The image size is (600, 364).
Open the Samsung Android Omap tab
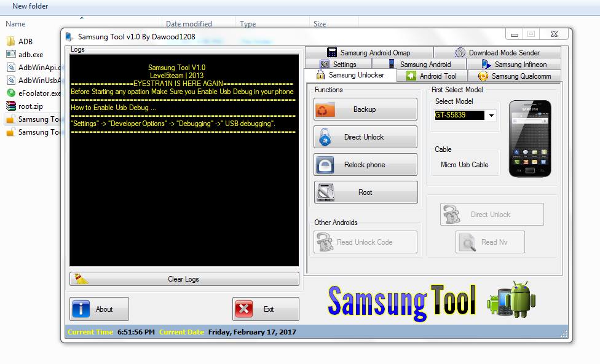click(369, 52)
